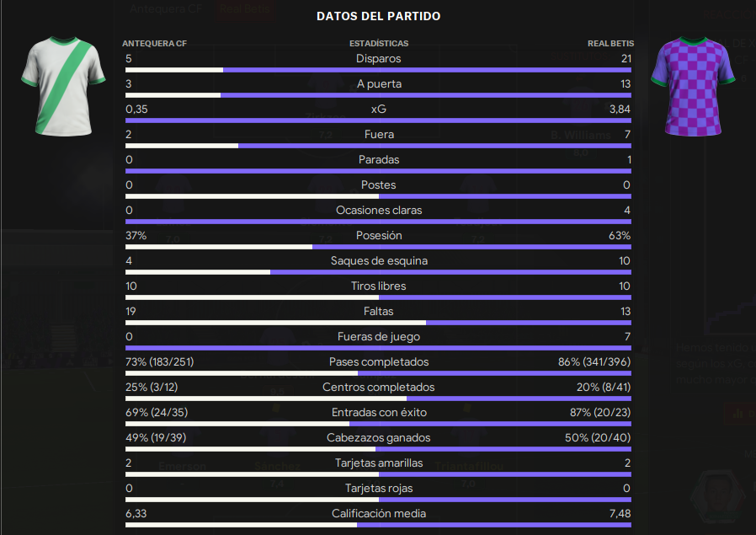
Task: Select the Faltas comparison bar
Action: 378,323
